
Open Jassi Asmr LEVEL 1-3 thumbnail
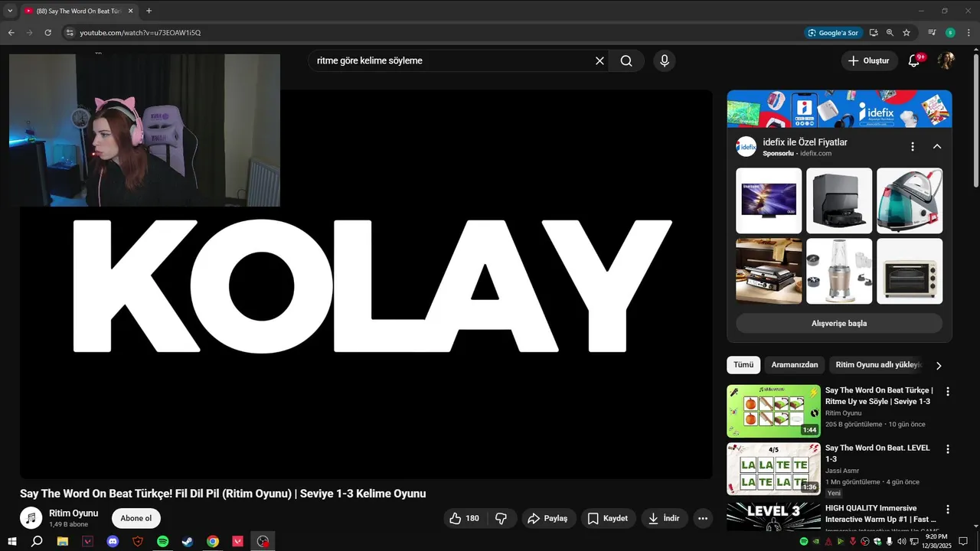pyautogui.click(x=773, y=468)
